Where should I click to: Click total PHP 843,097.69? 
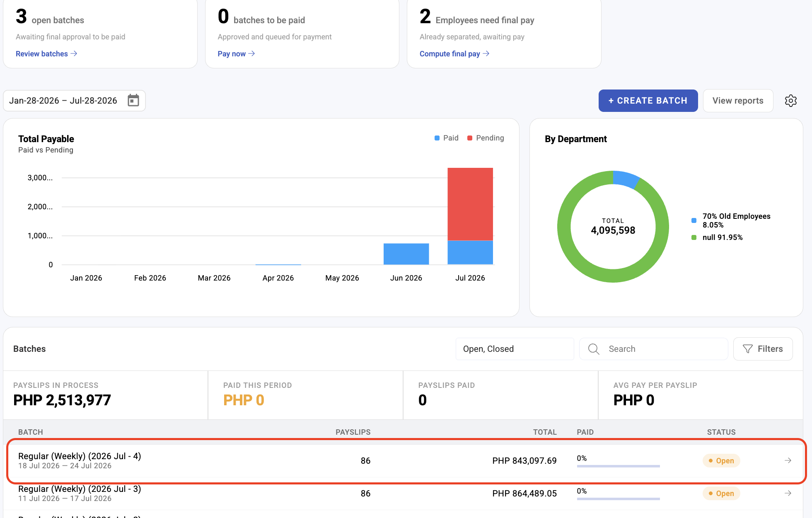point(524,460)
